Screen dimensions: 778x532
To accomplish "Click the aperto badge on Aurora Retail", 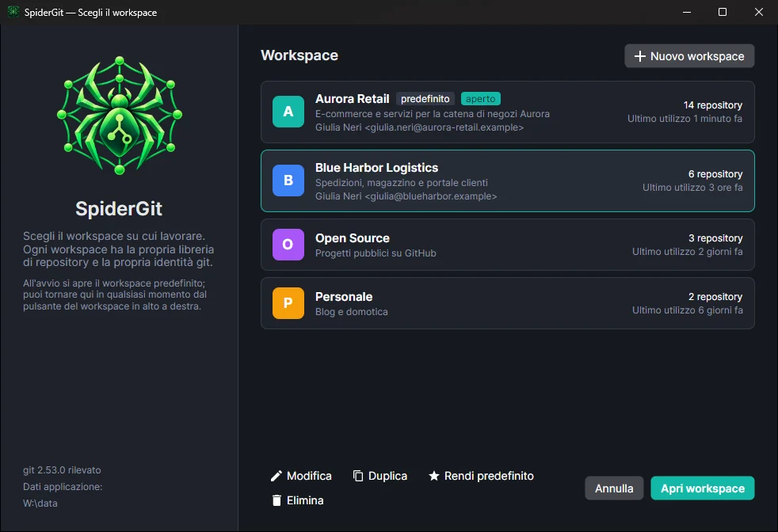I will tap(480, 99).
